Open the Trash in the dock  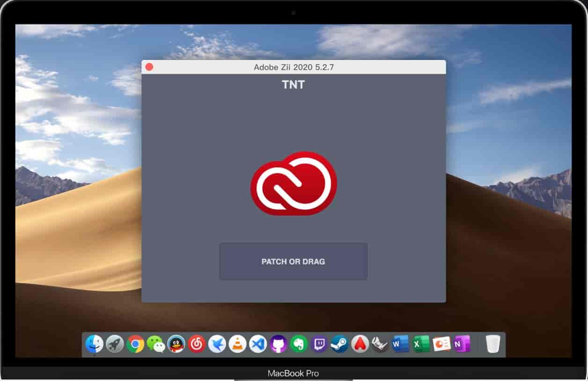(x=492, y=344)
